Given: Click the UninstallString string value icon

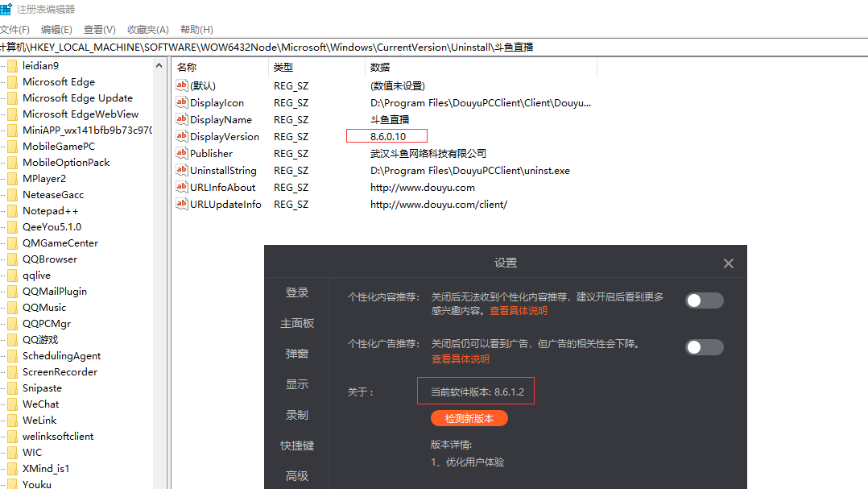Looking at the screenshot, I should click(x=182, y=169).
